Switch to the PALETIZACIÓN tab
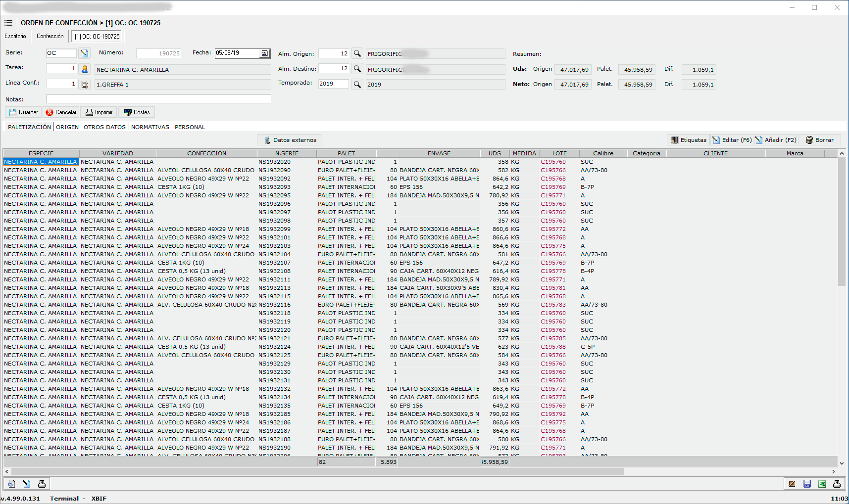Image resolution: width=849 pixels, height=504 pixels. (x=29, y=127)
